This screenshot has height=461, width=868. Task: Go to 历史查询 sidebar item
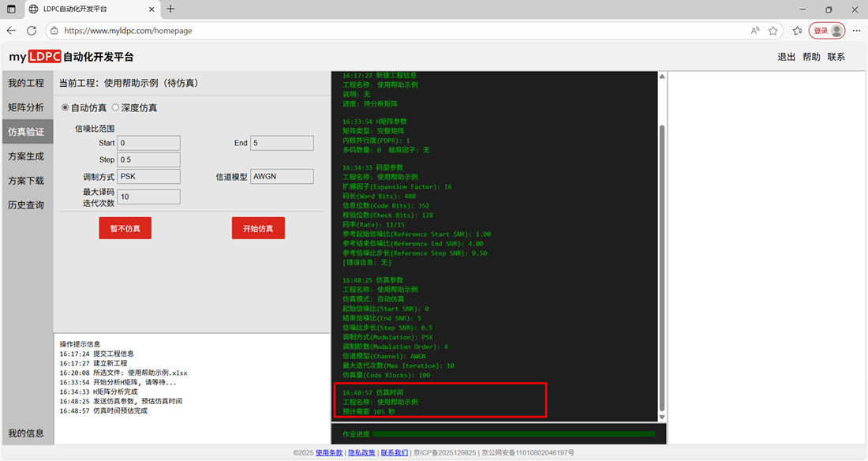[26, 205]
